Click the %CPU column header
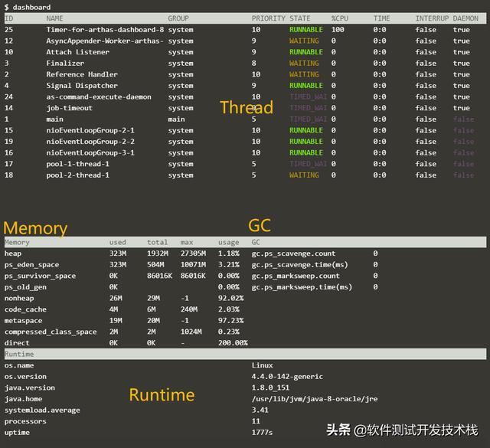This screenshot has width=490, height=448. [x=340, y=18]
